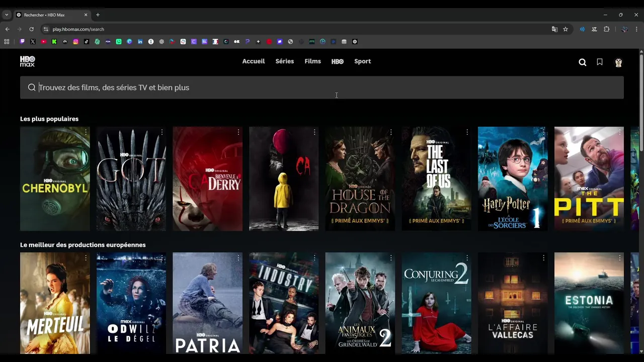The width and height of the screenshot is (644, 362).
Task: Open the tab search dropdown arrow
Action: (x=7, y=15)
